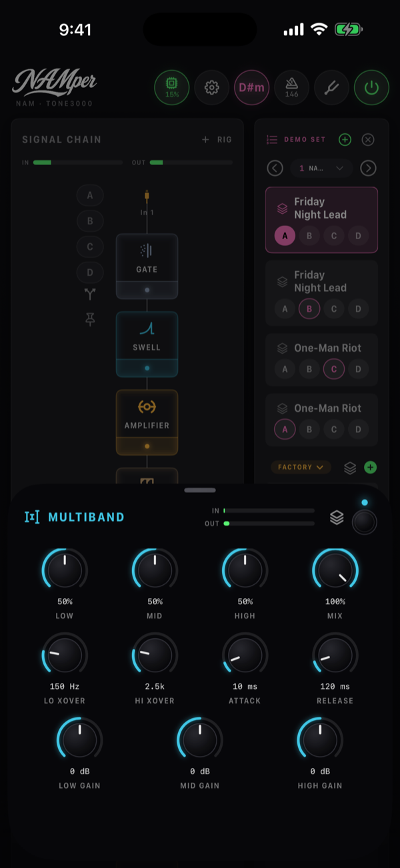Toggle the MULTIBAND bypass footswitch
This screenshot has height=868, width=400.
pyautogui.click(x=365, y=522)
